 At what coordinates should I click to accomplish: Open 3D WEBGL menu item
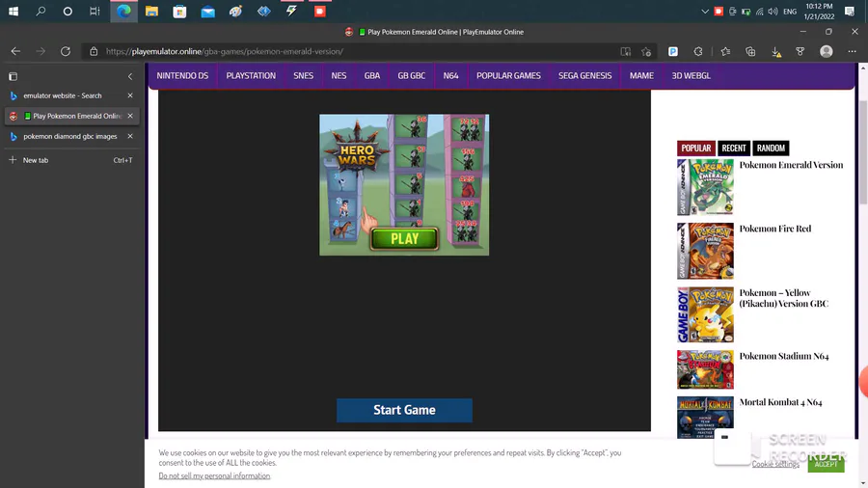(691, 76)
